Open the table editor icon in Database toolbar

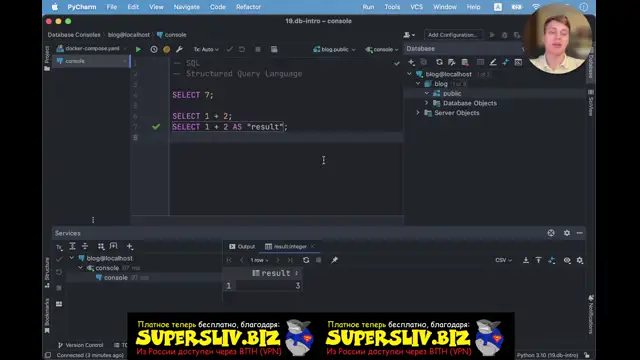click(480, 62)
